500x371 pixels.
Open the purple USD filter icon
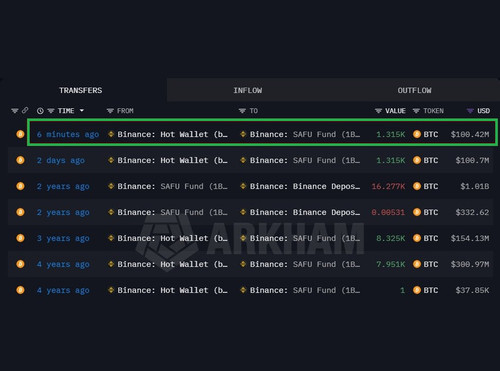pos(470,111)
